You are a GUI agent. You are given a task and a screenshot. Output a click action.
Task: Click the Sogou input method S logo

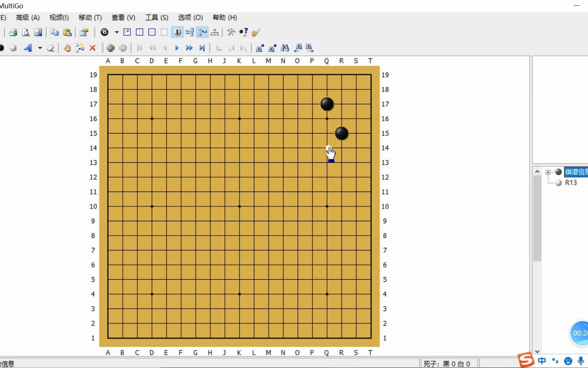click(526, 360)
